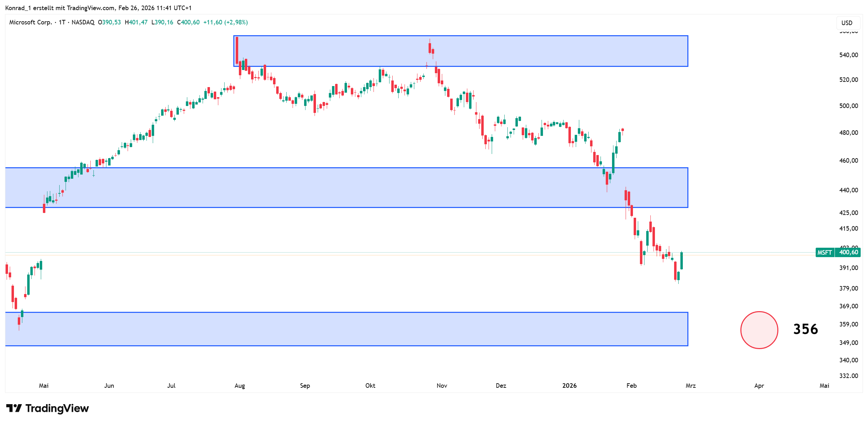Image resolution: width=868 pixels, height=424 pixels.
Task: Click the 540,00 price scale label
Action: point(848,55)
